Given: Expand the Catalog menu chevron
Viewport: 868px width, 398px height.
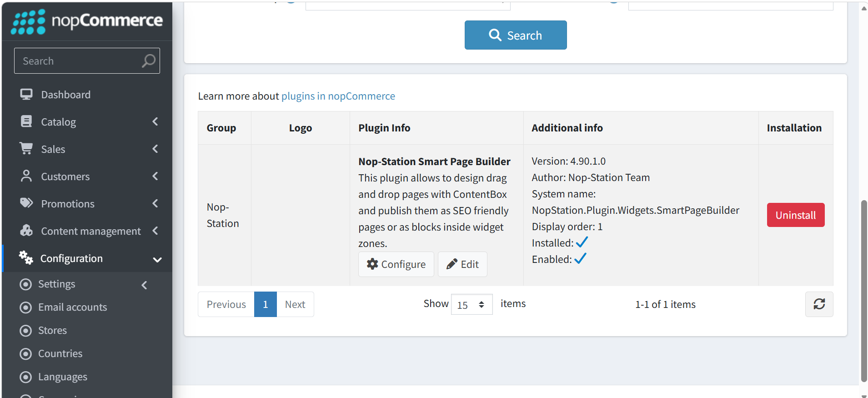Looking at the screenshot, I should pyautogui.click(x=155, y=121).
